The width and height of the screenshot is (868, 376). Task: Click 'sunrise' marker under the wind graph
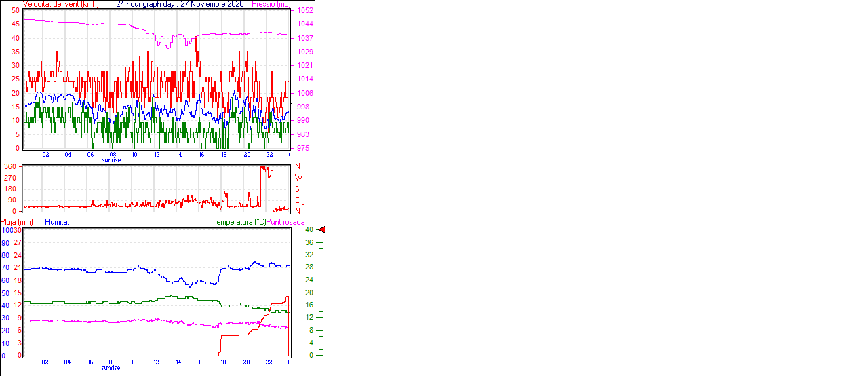[x=111, y=160]
